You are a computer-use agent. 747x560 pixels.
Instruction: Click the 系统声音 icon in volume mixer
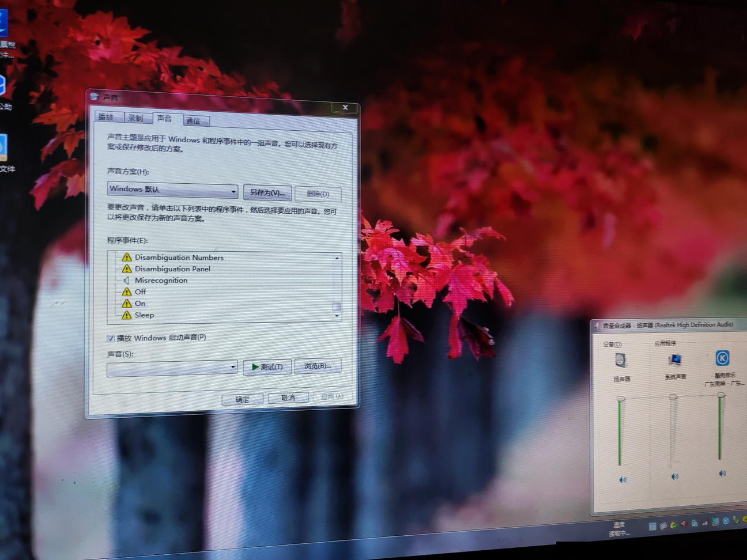pos(674,360)
